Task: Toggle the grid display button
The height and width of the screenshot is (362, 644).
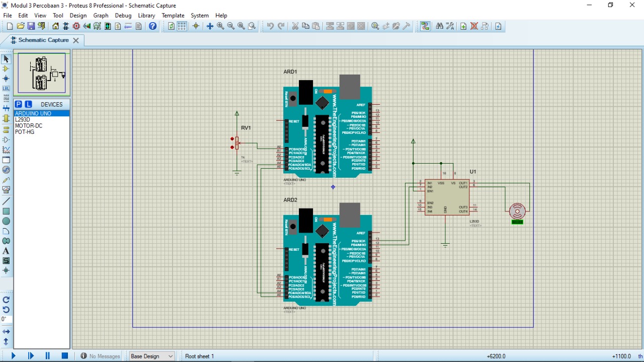Action: pyautogui.click(x=182, y=26)
